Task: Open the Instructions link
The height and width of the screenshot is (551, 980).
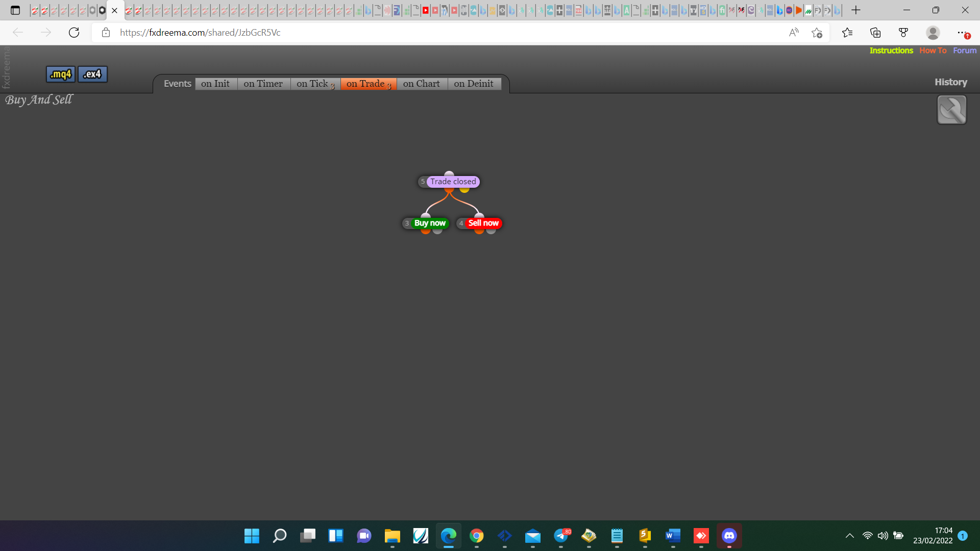Action: point(891,51)
